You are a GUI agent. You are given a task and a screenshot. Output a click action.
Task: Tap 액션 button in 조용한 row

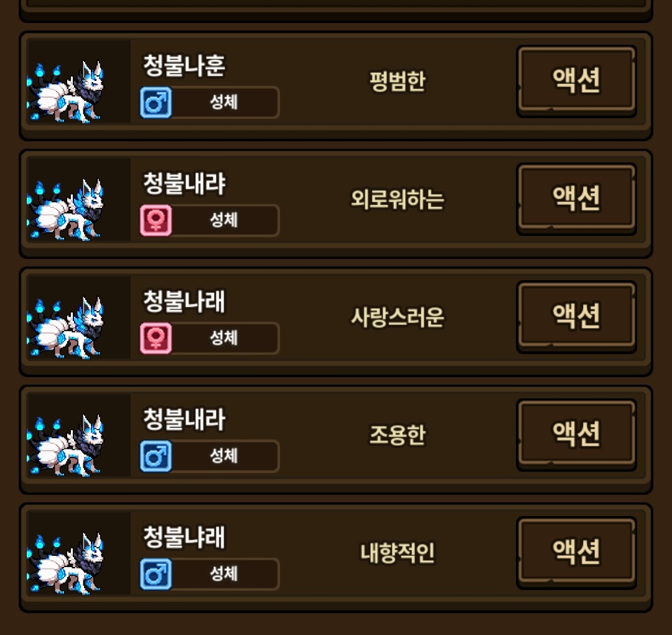pos(576,435)
